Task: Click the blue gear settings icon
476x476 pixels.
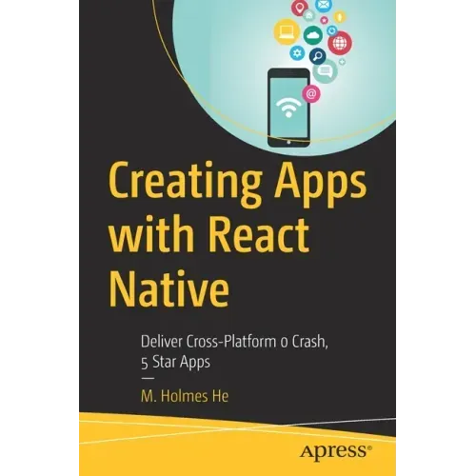Action: pyautogui.click(x=297, y=53)
